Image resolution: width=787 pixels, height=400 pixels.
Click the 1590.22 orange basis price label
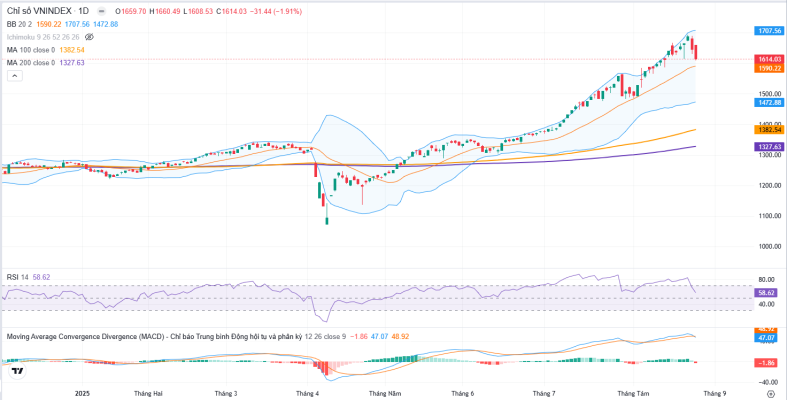click(x=770, y=68)
